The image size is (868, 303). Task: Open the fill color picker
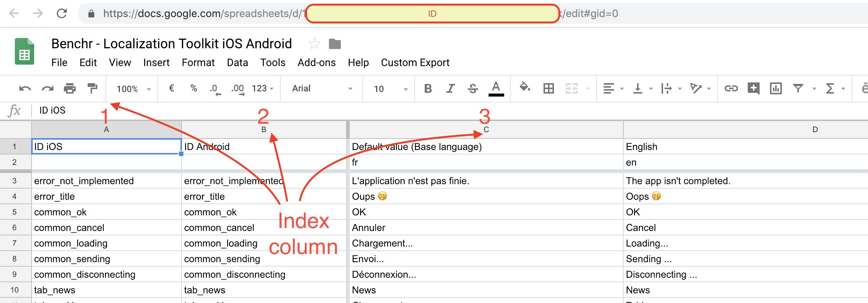(x=525, y=88)
